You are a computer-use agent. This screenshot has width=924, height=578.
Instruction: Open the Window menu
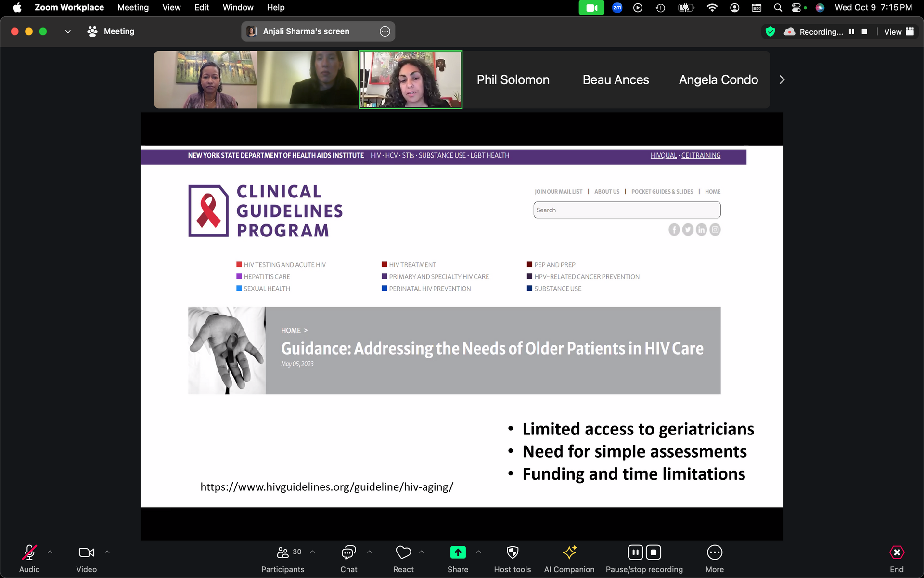tap(238, 7)
